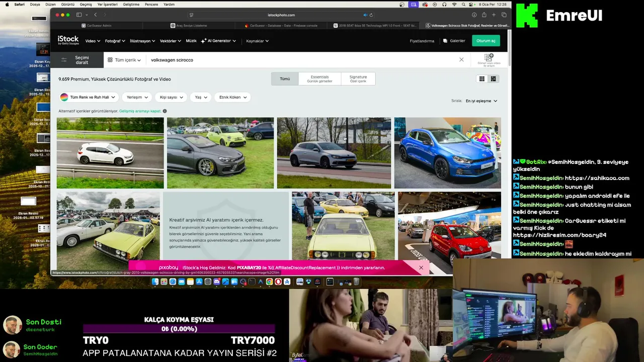The width and height of the screenshot is (644, 362).
Task: Expand the Fotoğraf menu dropdown
Action: tap(115, 41)
